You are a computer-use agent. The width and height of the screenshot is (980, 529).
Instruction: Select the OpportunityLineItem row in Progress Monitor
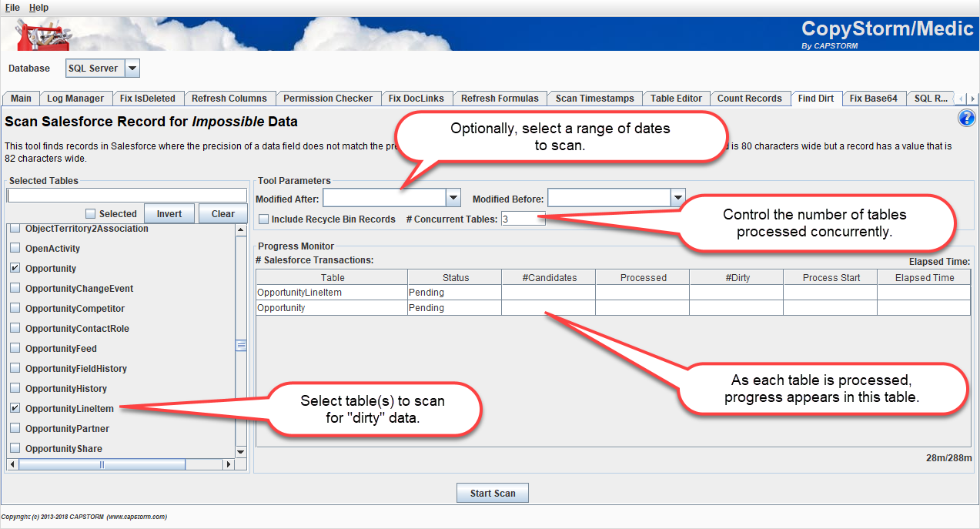(x=614, y=293)
